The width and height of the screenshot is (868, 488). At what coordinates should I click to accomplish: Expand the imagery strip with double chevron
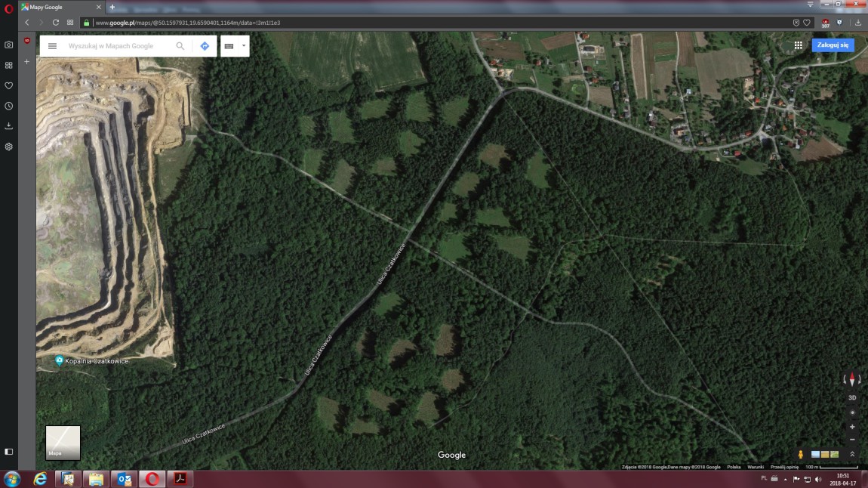click(852, 454)
